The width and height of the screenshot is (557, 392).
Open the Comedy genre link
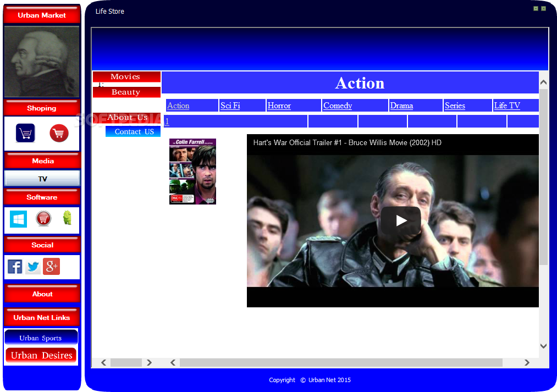click(x=338, y=106)
